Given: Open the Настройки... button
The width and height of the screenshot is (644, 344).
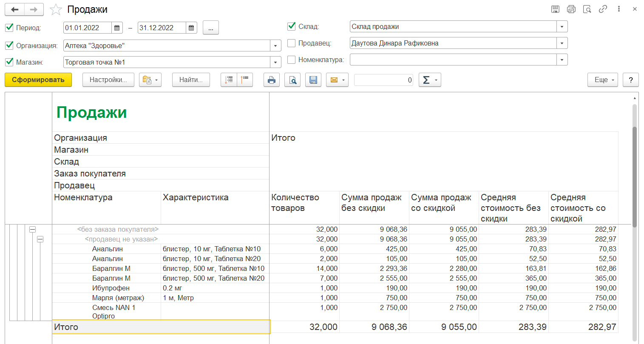Looking at the screenshot, I should click(x=108, y=80).
